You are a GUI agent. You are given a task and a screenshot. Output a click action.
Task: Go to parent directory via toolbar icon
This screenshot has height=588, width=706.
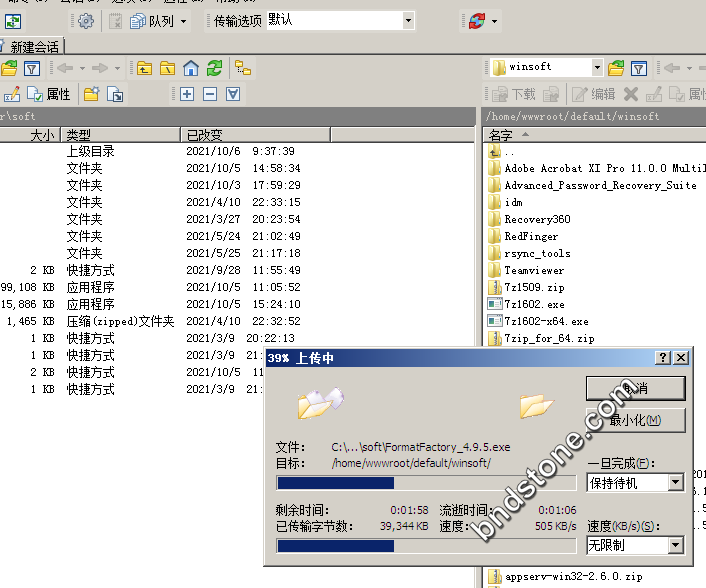(145, 68)
